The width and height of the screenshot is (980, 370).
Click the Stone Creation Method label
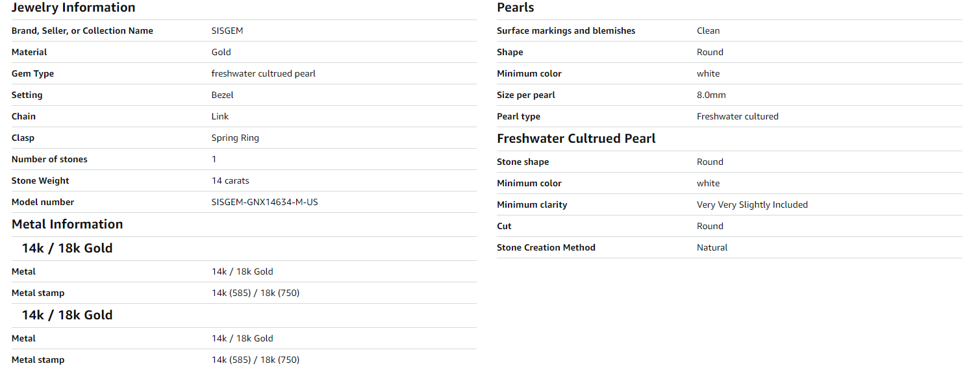pyautogui.click(x=546, y=247)
